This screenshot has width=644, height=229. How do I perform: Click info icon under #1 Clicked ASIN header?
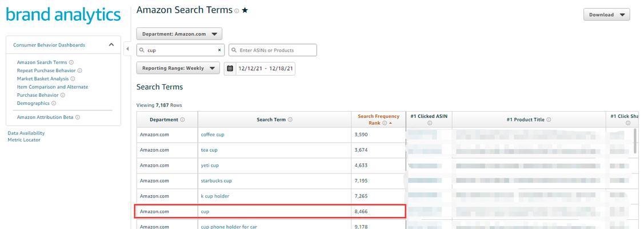tap(430, 123)
